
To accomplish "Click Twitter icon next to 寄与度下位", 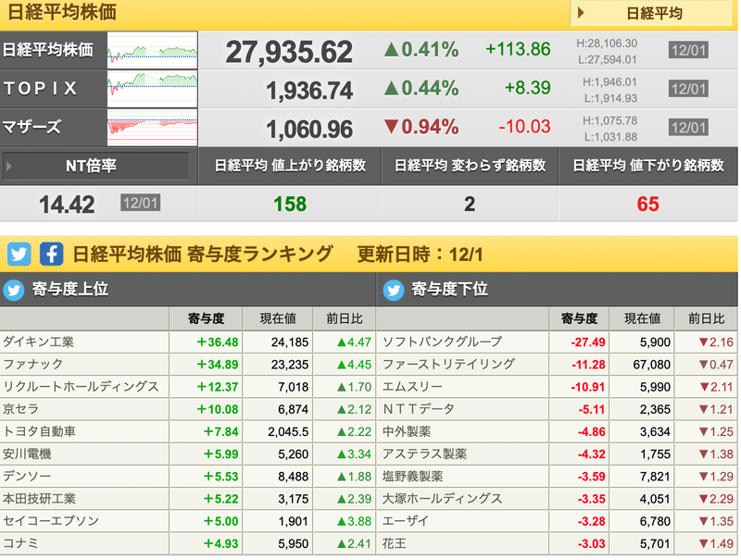I will [394, 290].
